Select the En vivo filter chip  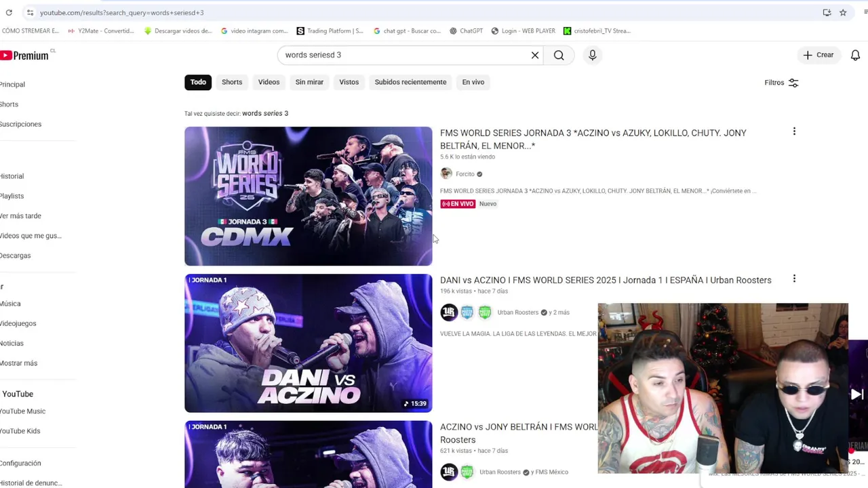tap(473, 82)
